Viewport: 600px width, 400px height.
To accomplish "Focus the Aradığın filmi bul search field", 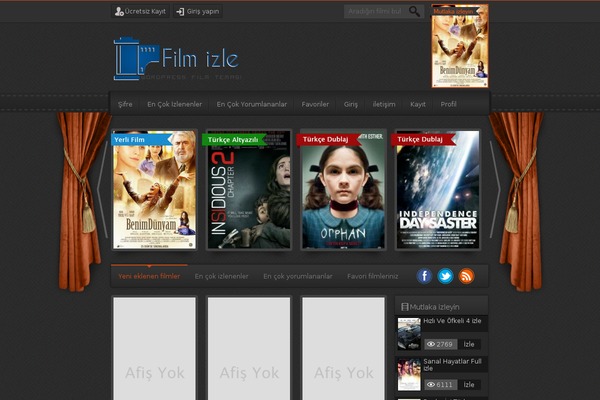I will point(375,11).
